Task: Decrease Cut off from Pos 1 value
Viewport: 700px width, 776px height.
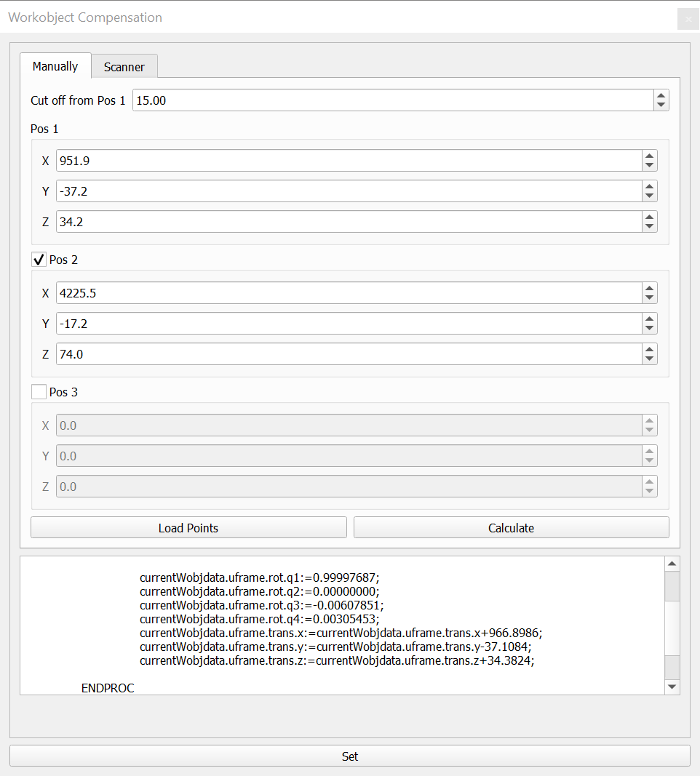Action: pos(661,105)
